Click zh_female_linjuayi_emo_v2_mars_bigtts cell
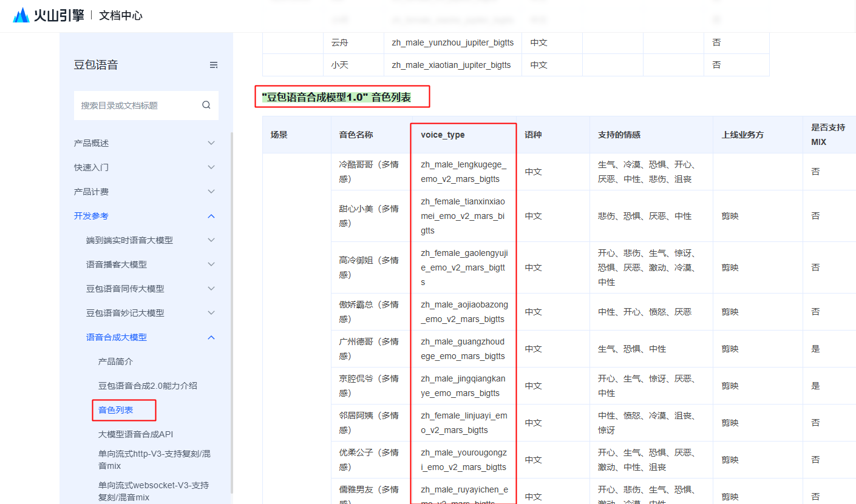 tap(463, 423)
